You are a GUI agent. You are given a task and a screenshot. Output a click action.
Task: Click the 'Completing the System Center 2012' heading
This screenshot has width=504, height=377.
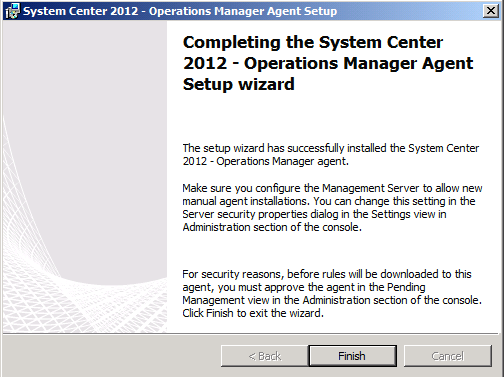pyautogui.click(x=328, y=63)
